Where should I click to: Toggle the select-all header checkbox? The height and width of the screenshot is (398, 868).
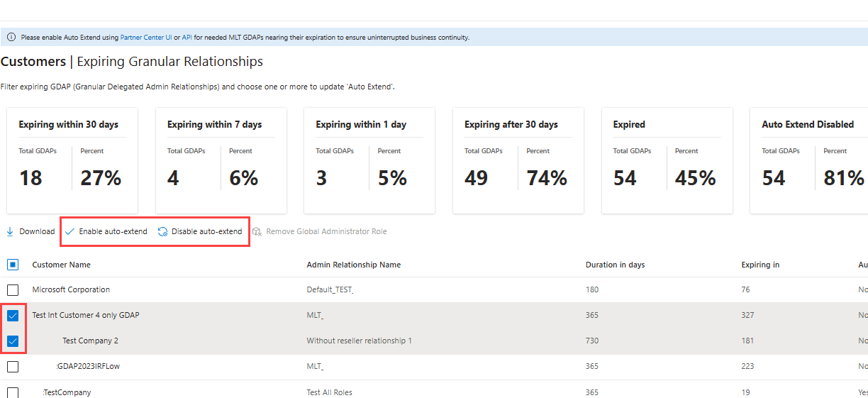point(13,265)
